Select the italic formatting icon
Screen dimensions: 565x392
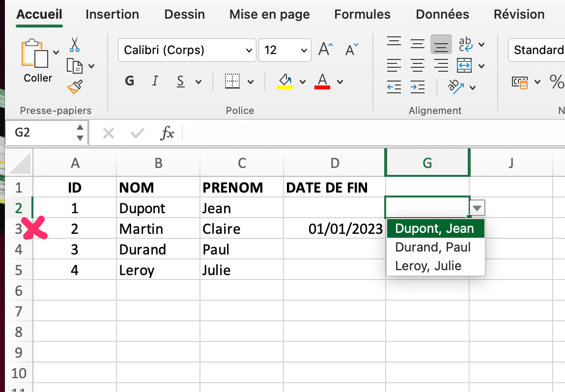(x=155, y=81)
